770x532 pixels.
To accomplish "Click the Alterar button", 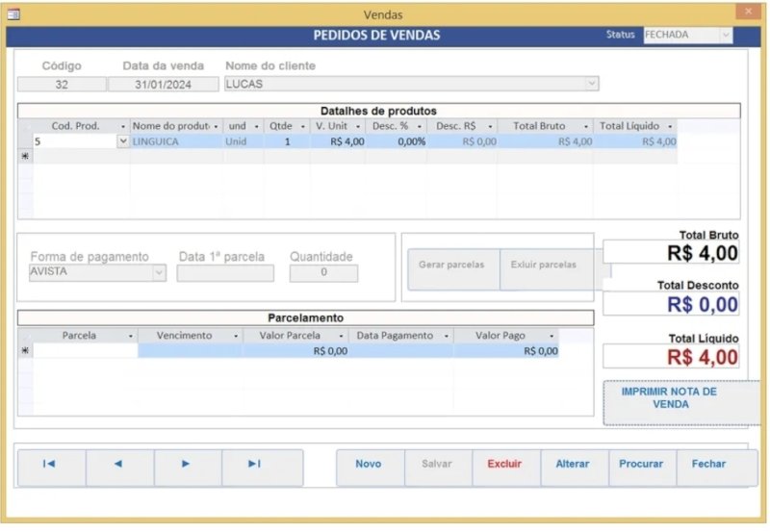I will point(573,464).
